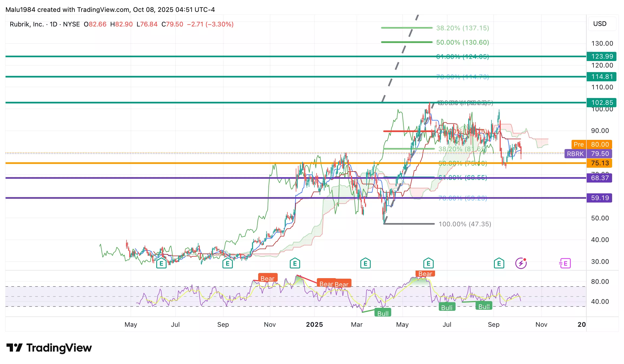Click the purple 59.19 price level label

coord(600,198)
